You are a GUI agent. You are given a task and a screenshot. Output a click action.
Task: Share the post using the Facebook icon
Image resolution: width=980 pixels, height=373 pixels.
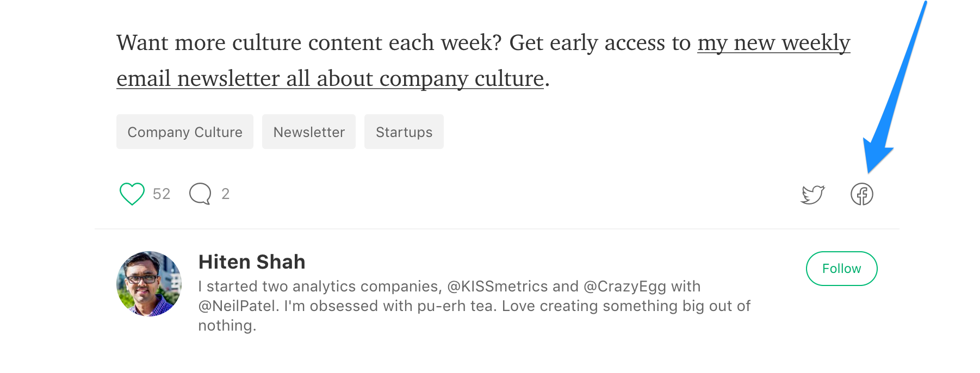pyautogui.click(x=861, y=194)
